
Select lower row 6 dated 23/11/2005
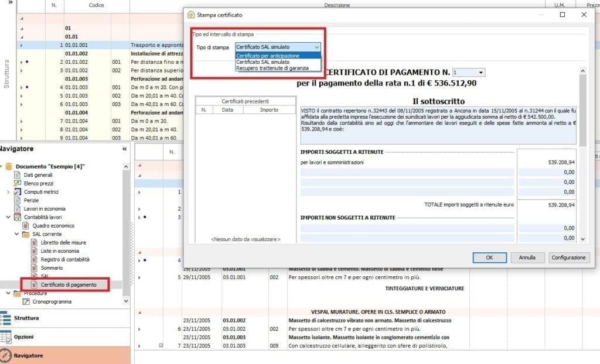(x=302, y=329)
